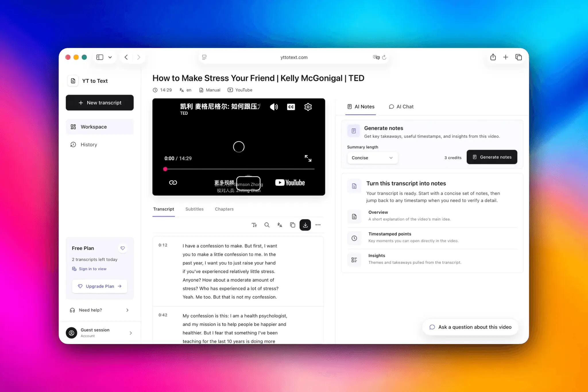Jump to the 0:42 transcript timestamp

click(x=163, y=315)
